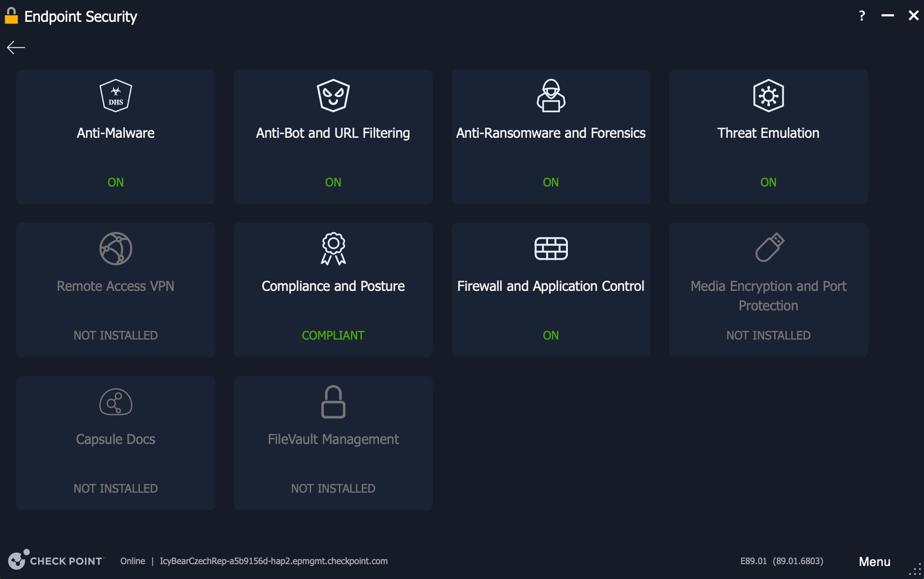Viewport: 924px width, 579px height.
Task: Click the Compliance and Posture ribbon badge icon
Action: tap(333, 249)
